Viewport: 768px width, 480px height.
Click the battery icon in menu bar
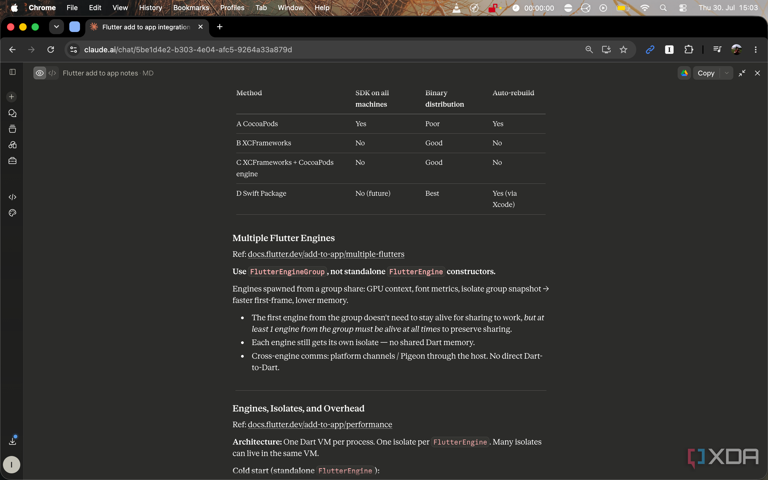[623, 7]
